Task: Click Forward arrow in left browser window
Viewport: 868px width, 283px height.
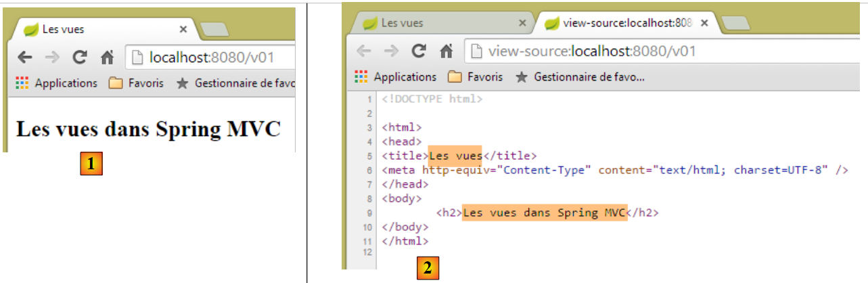Action: click(52, 58)
